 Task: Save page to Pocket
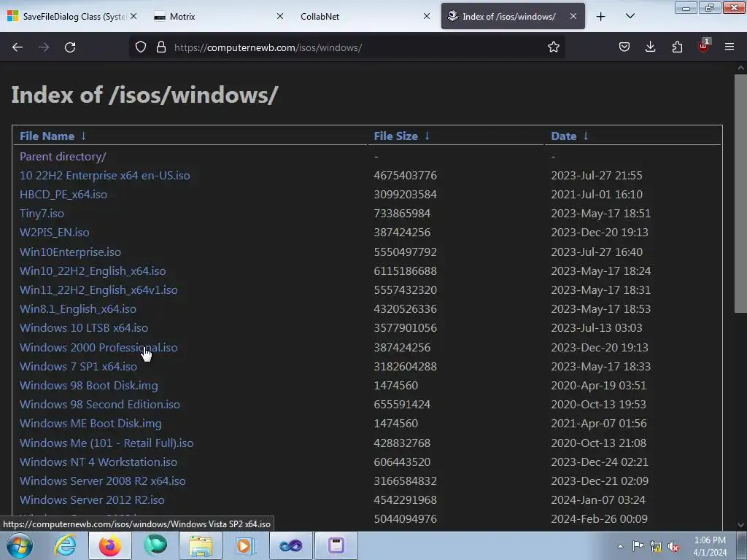(624, 47)
